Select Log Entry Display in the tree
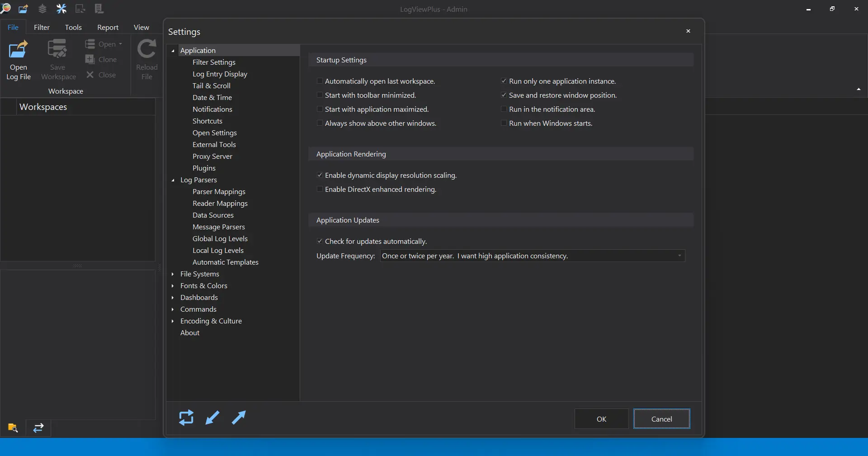The image size is (868, 456). 220,74
